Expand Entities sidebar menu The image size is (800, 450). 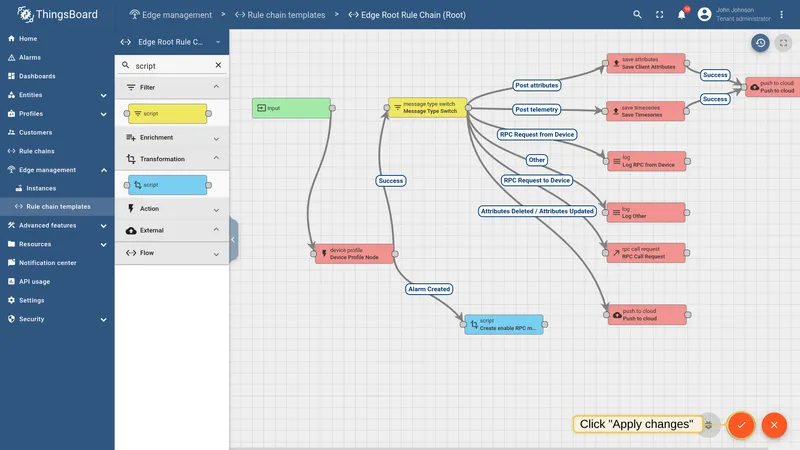[57, 95]
